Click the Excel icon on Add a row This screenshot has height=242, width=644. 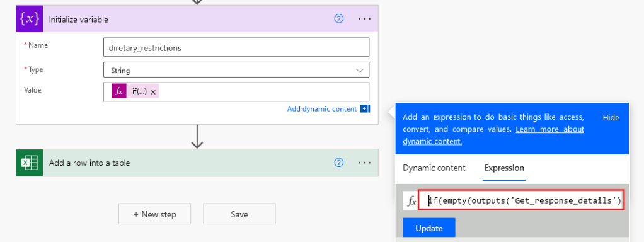[30, 163]
